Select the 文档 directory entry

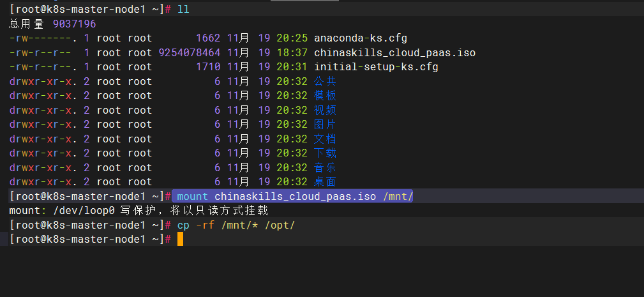click(x=325, y=139)
